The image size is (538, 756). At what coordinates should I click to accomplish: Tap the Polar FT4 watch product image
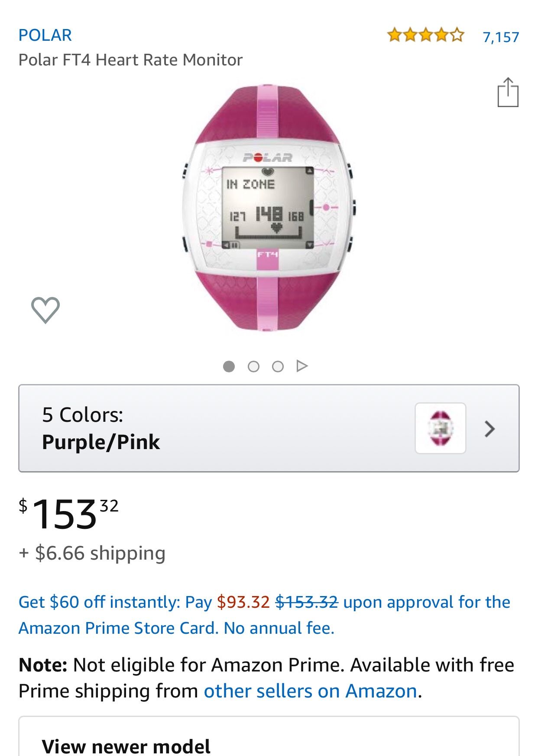coord(269,208)
